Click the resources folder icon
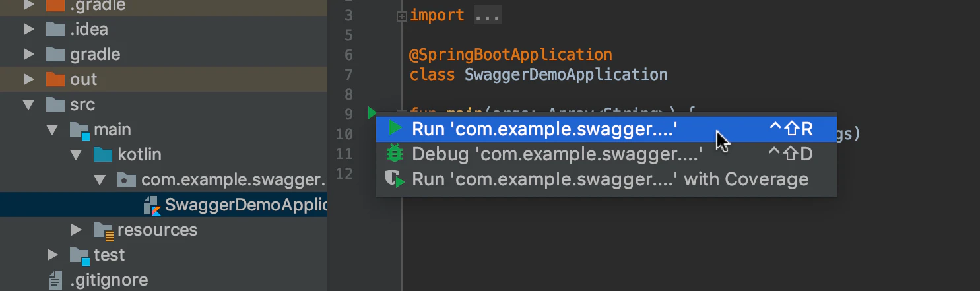Viewport: 980px width, 291px height. pyautogui.click(x=104, y=230)
